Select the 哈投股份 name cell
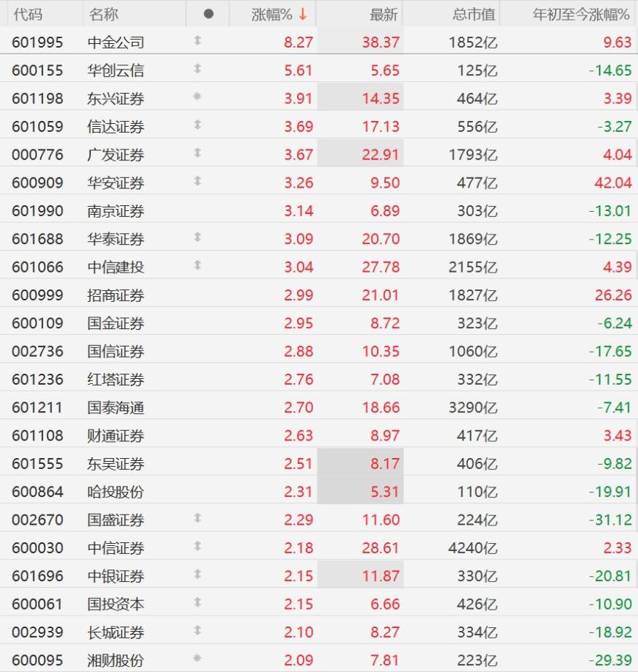The height and width of the screenshot is (672, 638). coord(116,492)
